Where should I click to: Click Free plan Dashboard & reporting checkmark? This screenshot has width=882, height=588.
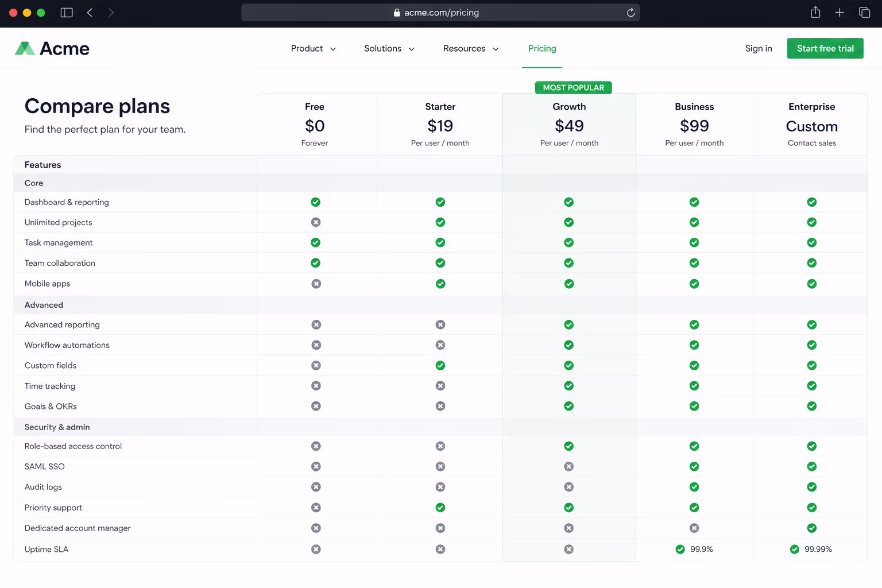click(315, 202)
